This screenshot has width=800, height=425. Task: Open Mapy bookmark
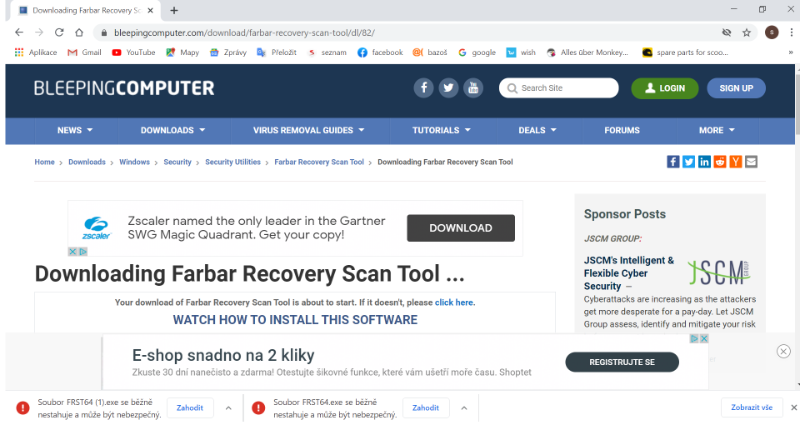pyautogui.click(x=182, y=52)
